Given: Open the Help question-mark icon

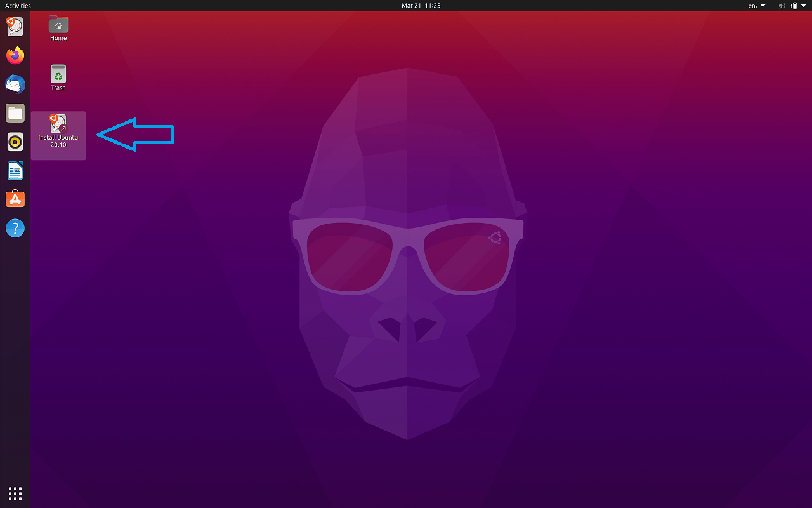Looking at the screenshot, I should 15,228.
